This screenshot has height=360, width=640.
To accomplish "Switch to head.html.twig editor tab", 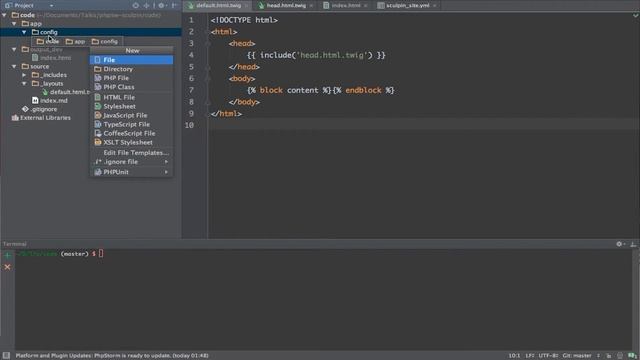I will [x=285, y=6].
